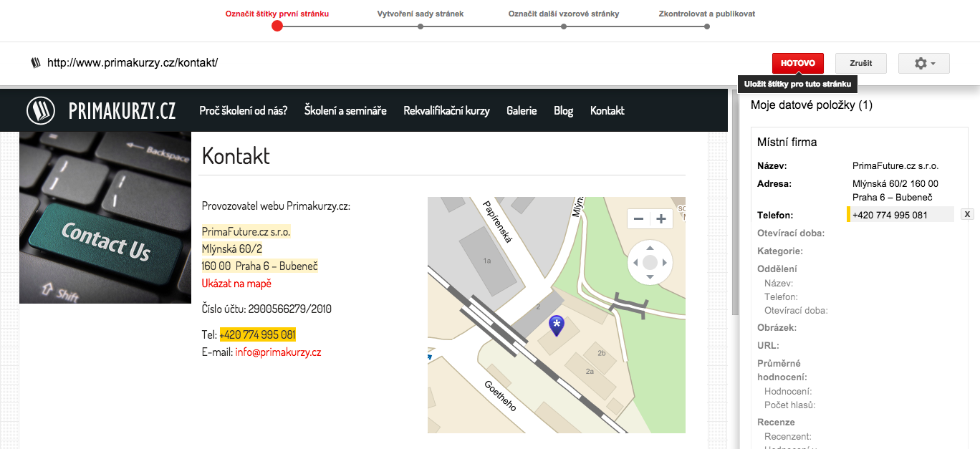Select the Obrázek field in the panel
The image size is (980, 449).
pos(777,328)
